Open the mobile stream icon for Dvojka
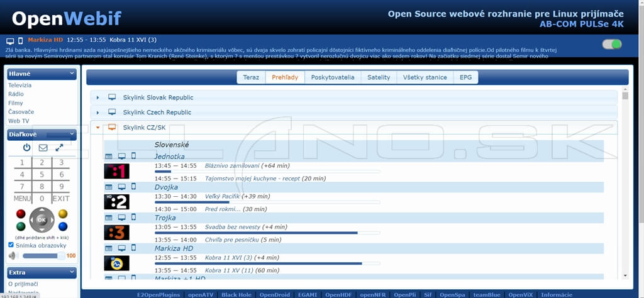This screenshot has width=644, height=298. pos(133,187)
